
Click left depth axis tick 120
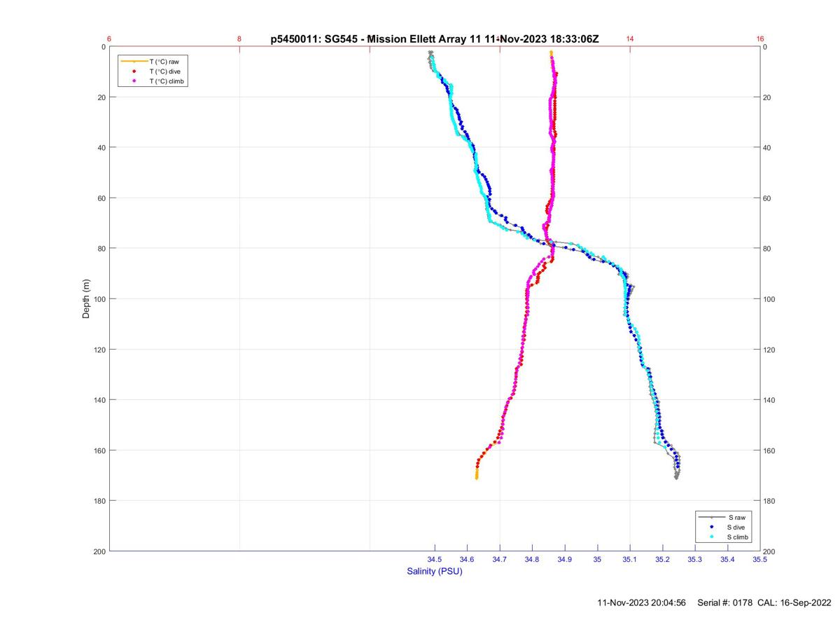click(x=99, y=350)
